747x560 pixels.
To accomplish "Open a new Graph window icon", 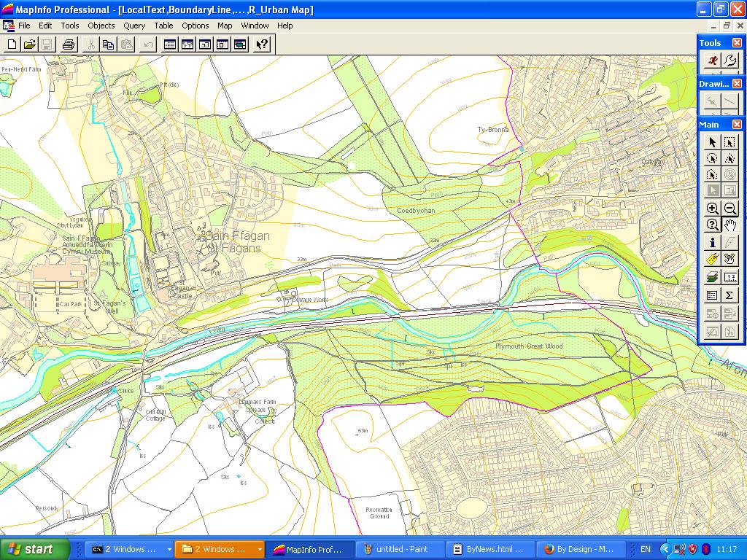I will 205,44.
